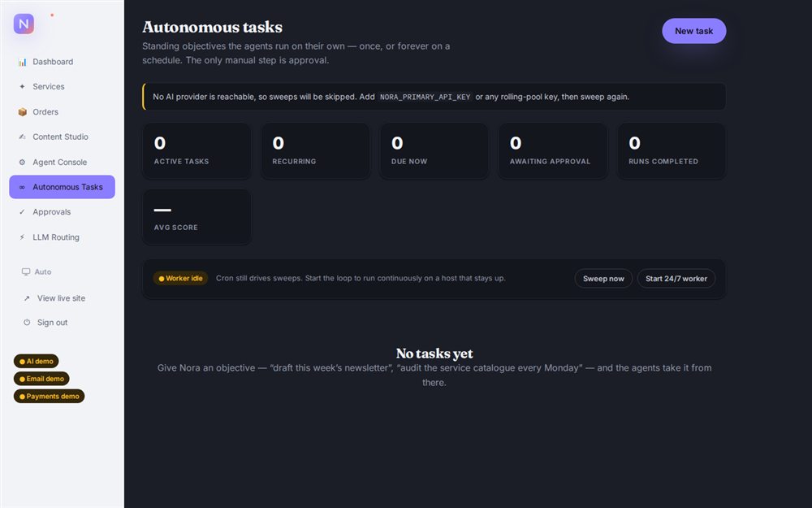Viewport: 812px width, 508px height.
Task: Toggle the Auto theme setting
Action: click(37, 271)
